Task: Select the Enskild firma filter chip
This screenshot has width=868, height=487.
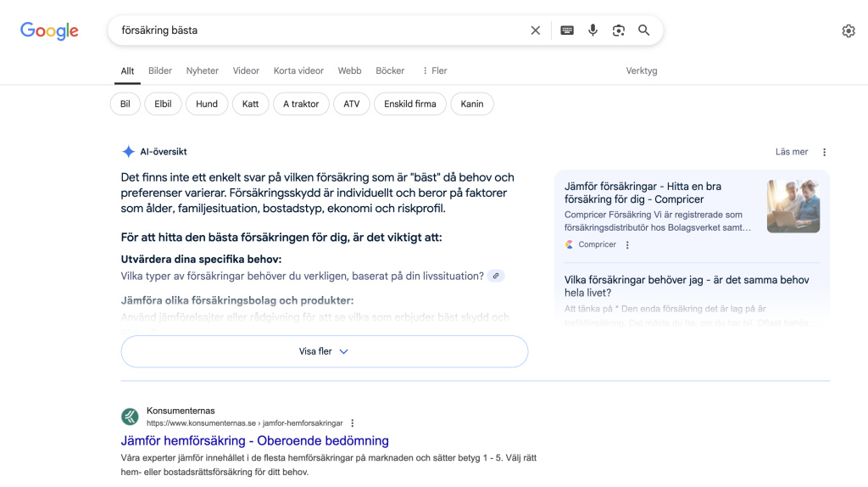Action: (410, 104)
